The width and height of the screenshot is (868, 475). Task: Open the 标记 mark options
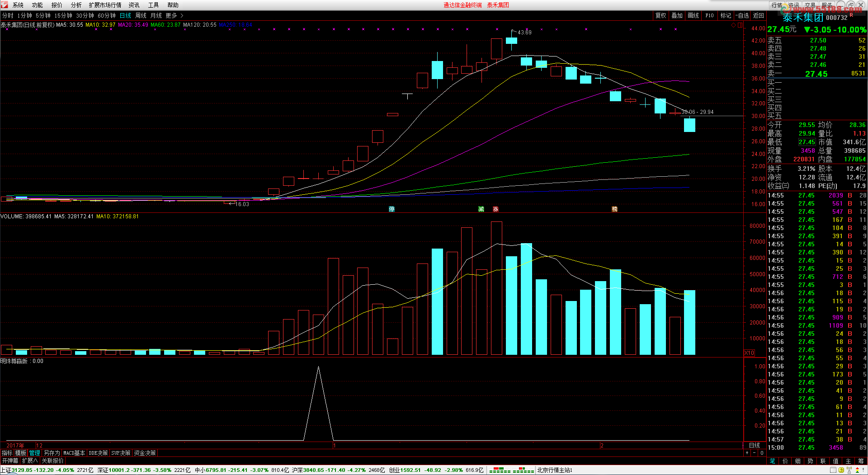tap(726, 15)
